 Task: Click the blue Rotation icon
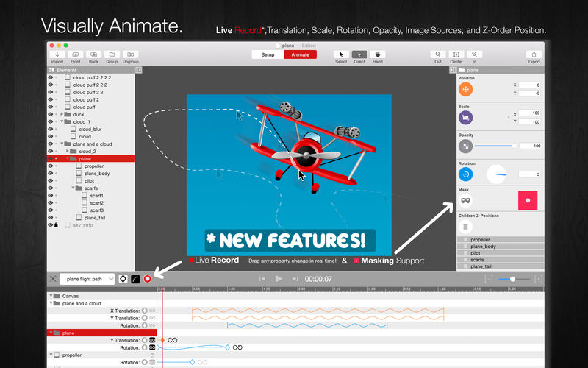(465, 174)
